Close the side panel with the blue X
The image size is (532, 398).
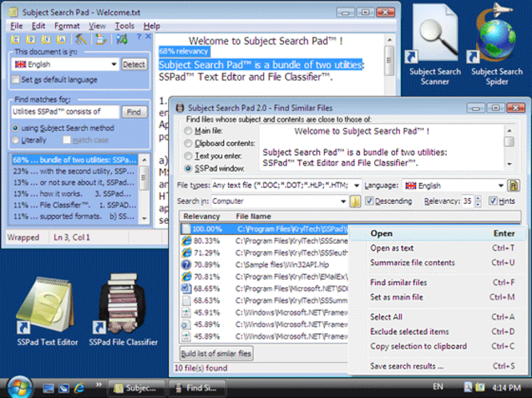click(x=148, y=36)
